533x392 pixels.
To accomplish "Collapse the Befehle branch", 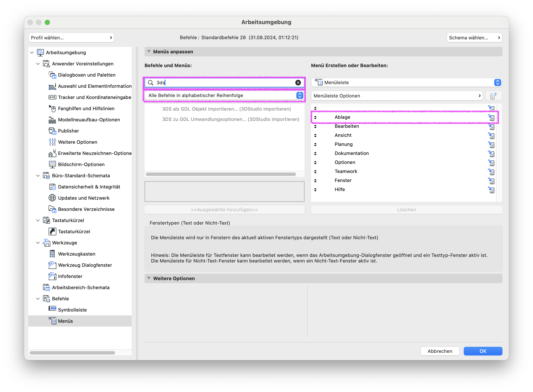I will coord(38,299).
